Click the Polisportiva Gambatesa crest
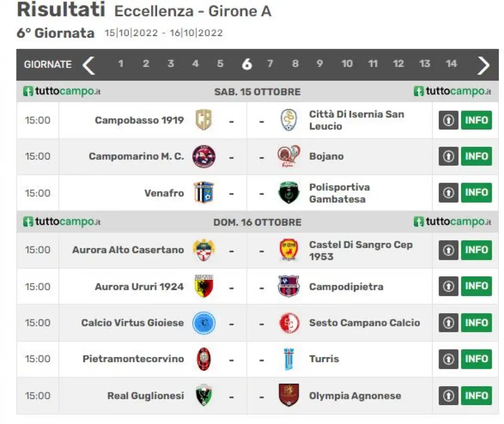The height and width of the screenshot is (424, 504). (289, 193)
